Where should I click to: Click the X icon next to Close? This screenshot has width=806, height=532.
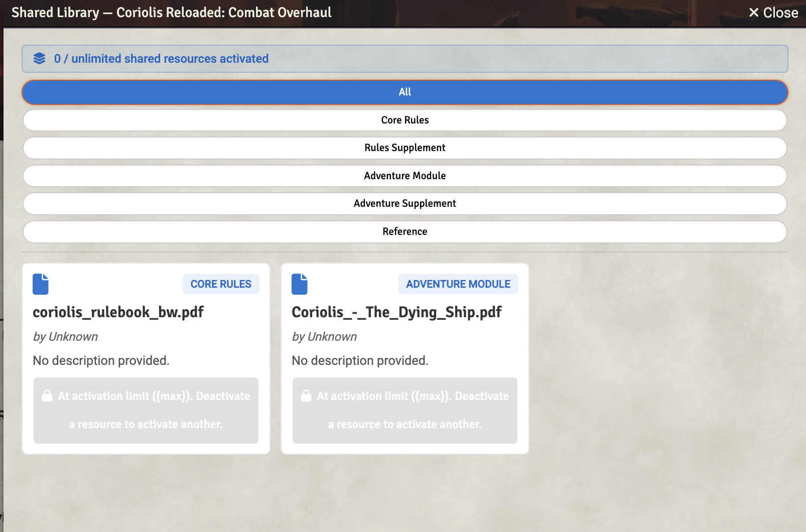coord(753,13)
